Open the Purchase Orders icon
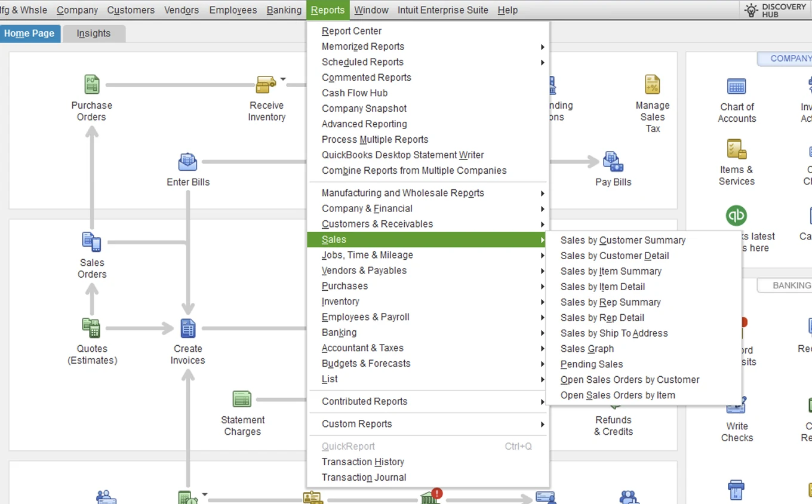Viewport: 812px width, 504px height. (91, 84)
